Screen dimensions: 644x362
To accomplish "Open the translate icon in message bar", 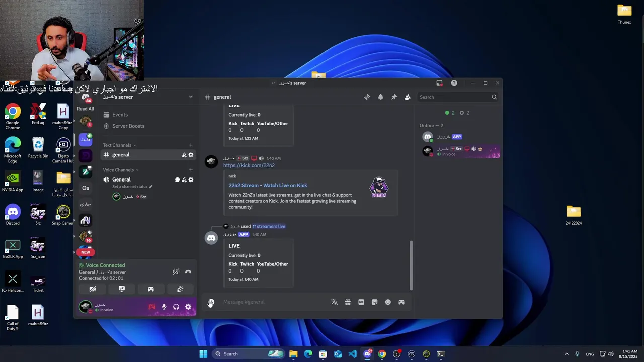I will (334, 302).
